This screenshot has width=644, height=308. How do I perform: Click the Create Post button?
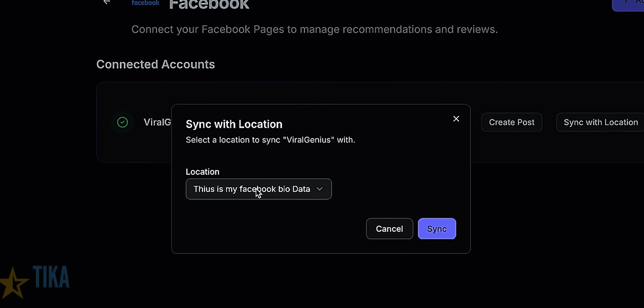512,122
